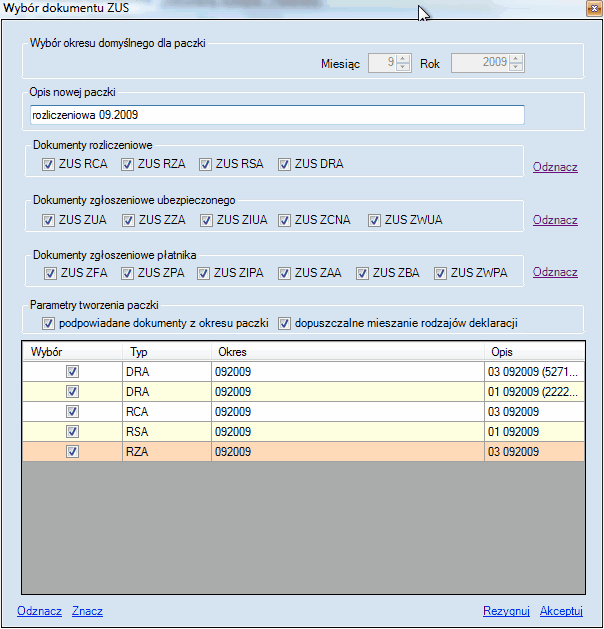
Task: Click Odznacz for Dokumenty zgłoszeniowe płatnika
Action: [x=555, y=272]
